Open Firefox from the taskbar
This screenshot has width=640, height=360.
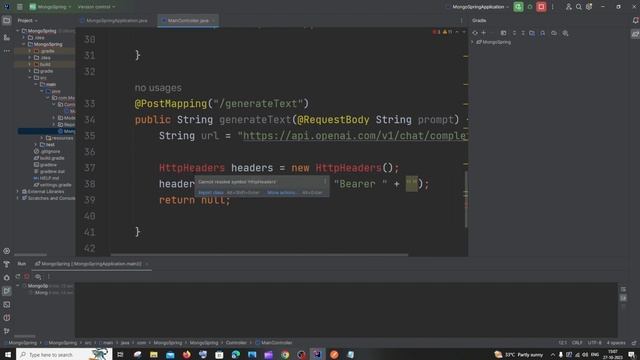tap(187, 354)
